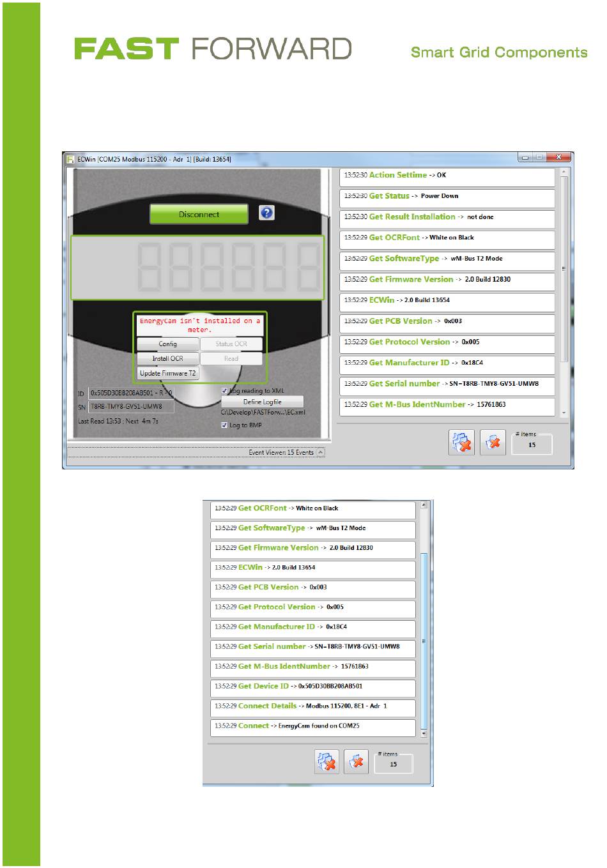Select the 'Connect -> EnergyCam found on COM25' row

(312, 727)
